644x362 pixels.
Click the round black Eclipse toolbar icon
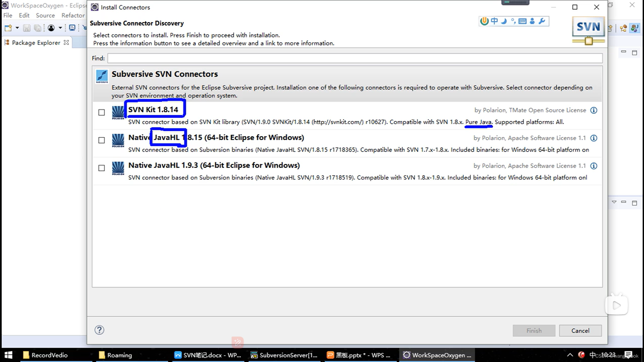(51, 28)
